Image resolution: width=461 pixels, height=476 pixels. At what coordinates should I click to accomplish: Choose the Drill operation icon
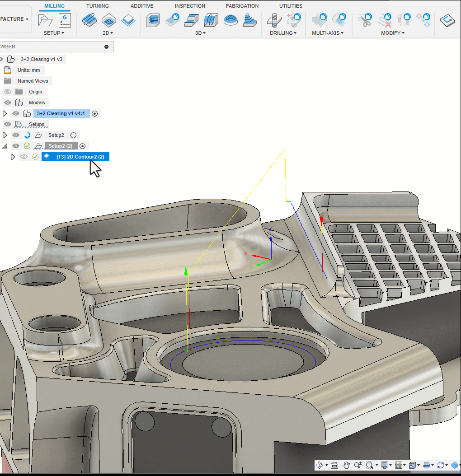click(x=273, y=20)
